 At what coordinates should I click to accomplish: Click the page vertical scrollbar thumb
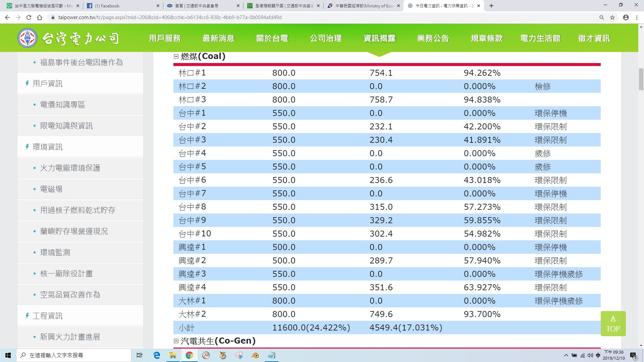641,79
